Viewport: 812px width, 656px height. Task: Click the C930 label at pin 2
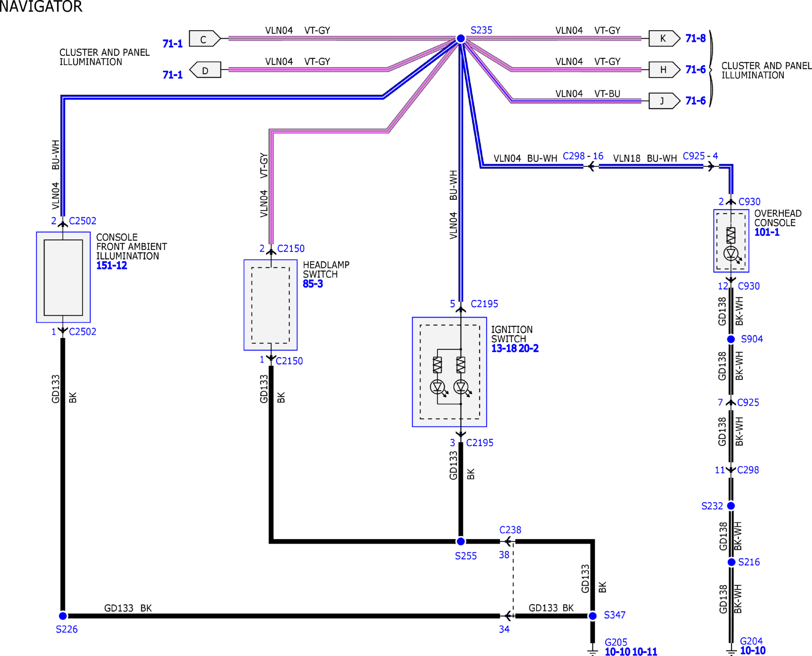coord(749,202)
